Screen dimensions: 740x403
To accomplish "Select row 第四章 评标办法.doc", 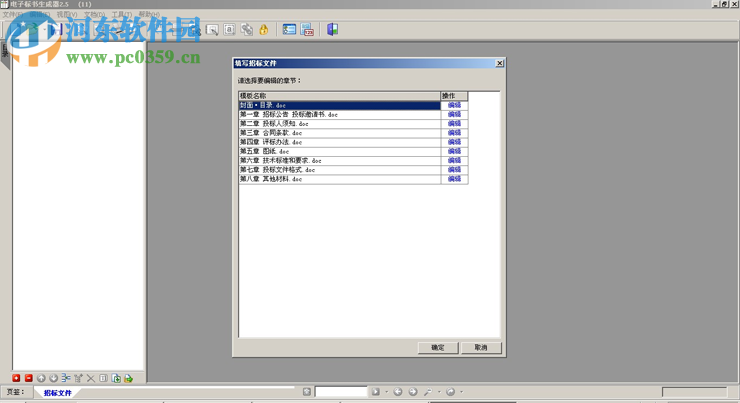I will [339, 142].
